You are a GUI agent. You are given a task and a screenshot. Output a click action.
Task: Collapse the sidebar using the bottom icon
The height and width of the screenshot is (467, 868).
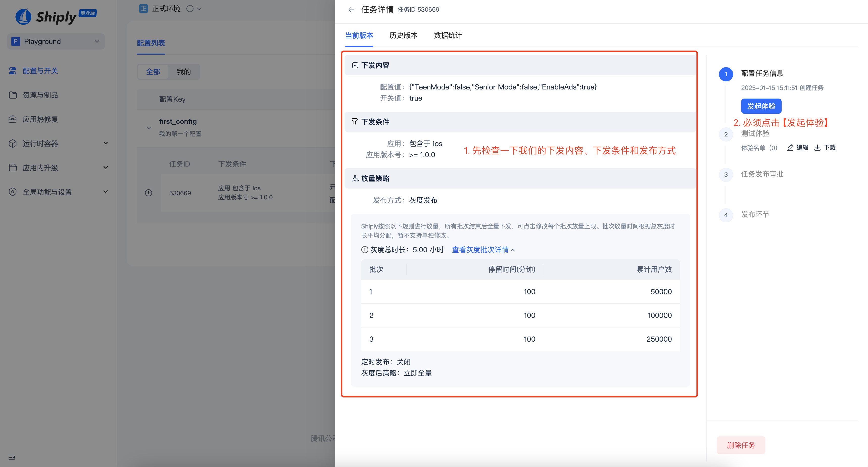[x=11, y=457]
